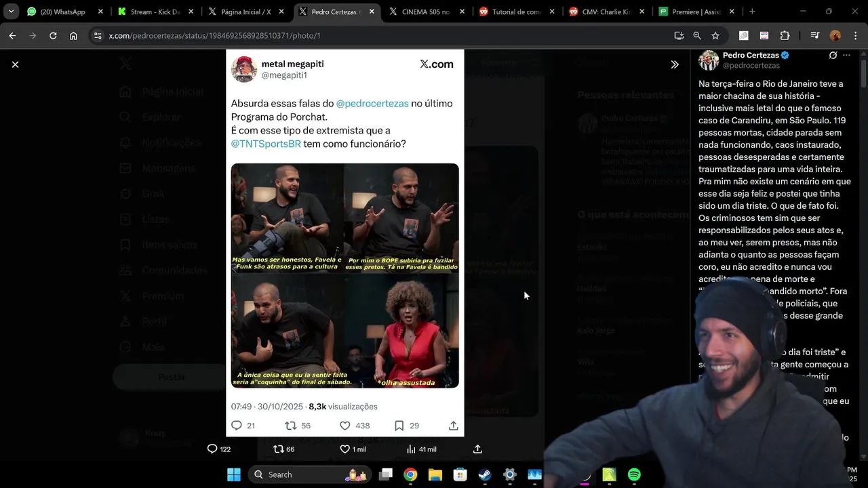Go back in browser history

pos(12,36)
